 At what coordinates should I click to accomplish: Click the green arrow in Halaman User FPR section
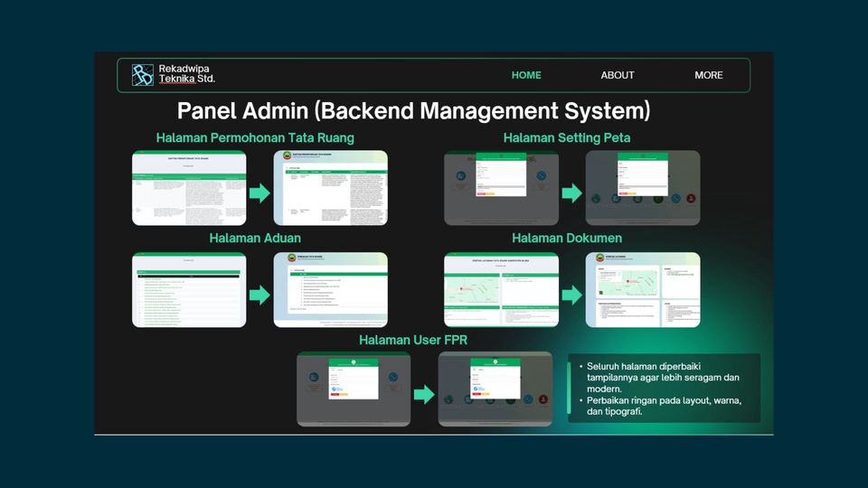click(x=424, y=394)
